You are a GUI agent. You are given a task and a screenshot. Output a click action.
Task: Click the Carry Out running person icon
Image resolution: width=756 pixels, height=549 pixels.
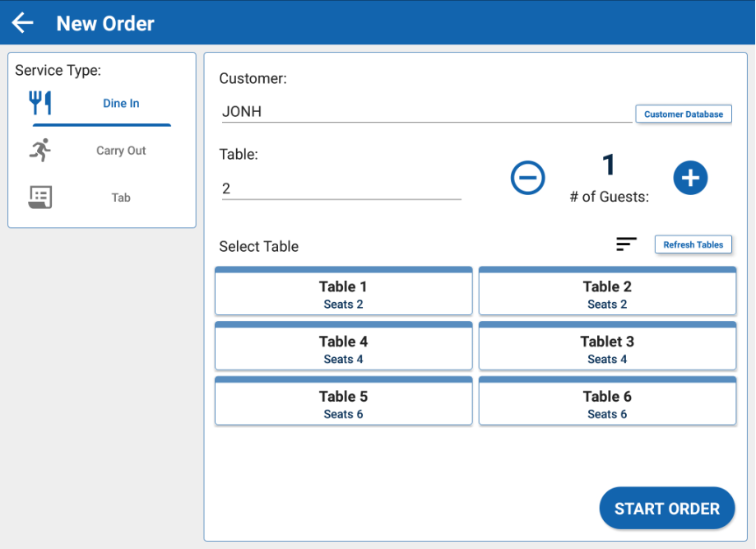[x=39, y=150]
